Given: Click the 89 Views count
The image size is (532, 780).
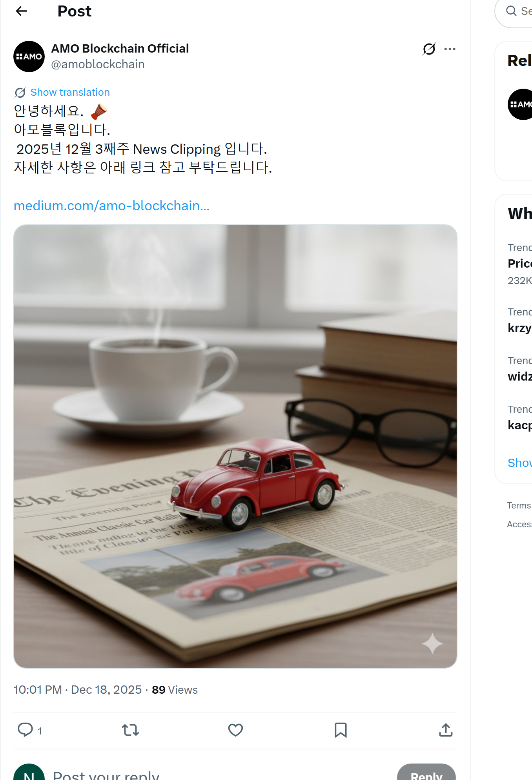Looking at the screenshot, I should (175, 690).
